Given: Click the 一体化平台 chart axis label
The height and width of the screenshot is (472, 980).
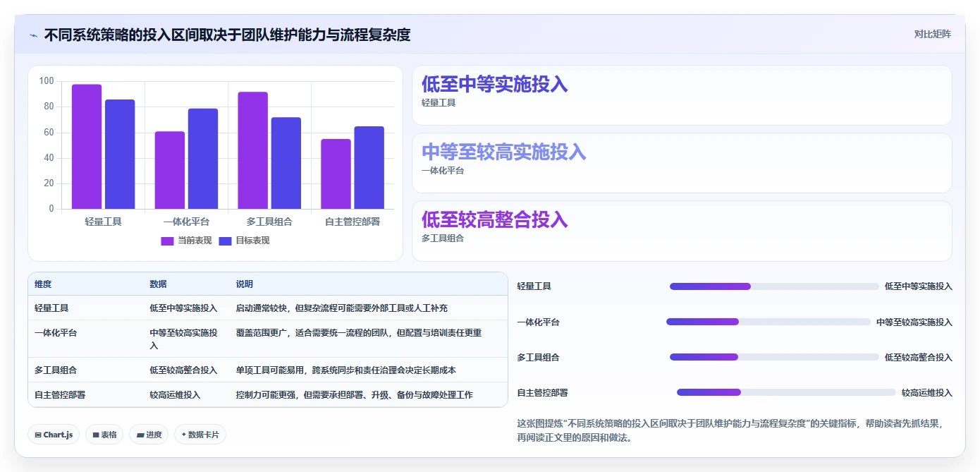Looking at the screenshot, I should [186, 222].
